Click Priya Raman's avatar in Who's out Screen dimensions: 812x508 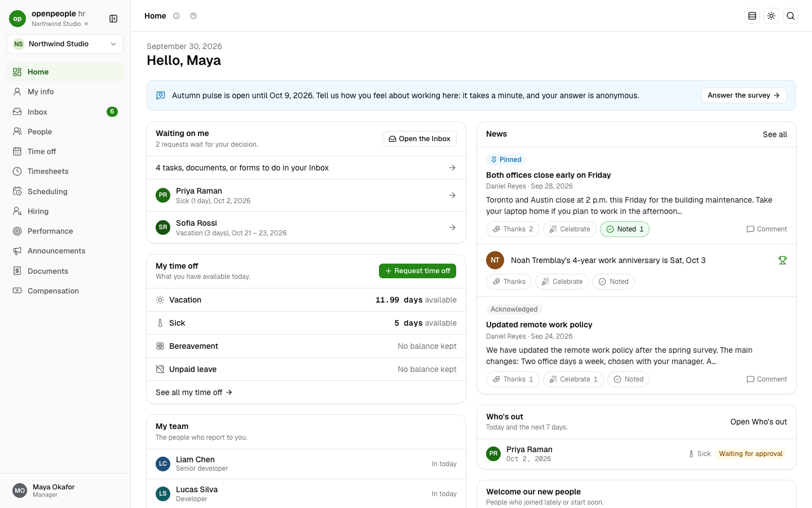[x=493, y=454]
